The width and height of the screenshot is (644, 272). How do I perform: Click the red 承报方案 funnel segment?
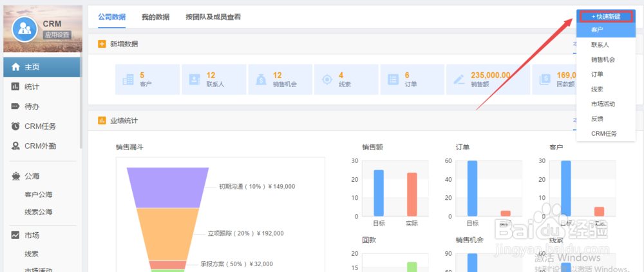167,265
